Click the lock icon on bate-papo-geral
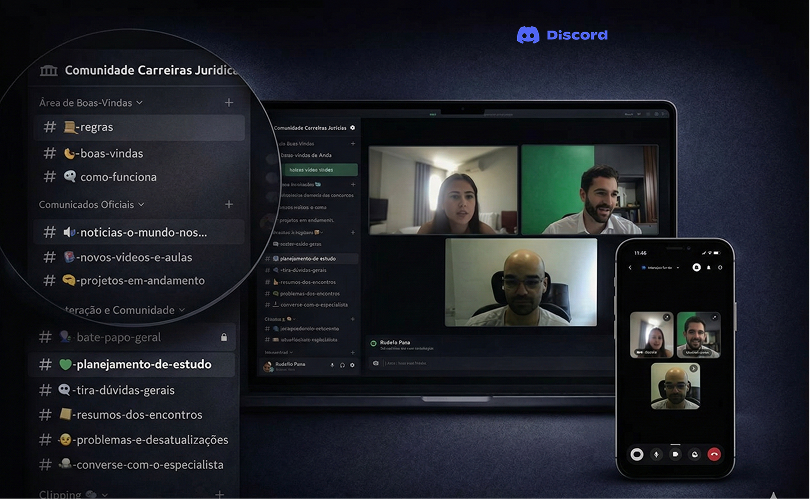Screen dimensions: 810x499 pos(224,338)
